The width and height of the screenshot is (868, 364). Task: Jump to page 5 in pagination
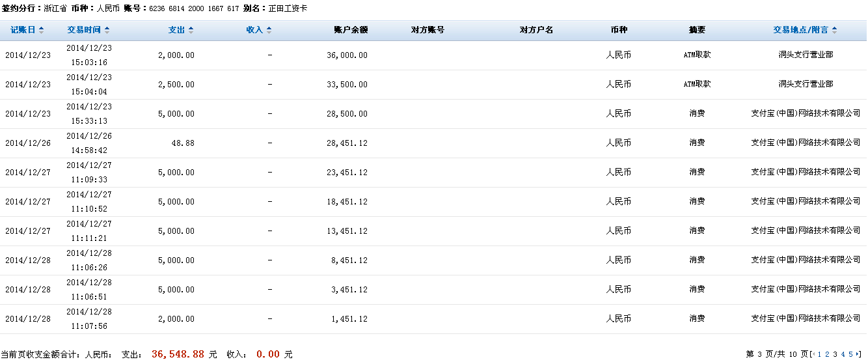[850, 354]
